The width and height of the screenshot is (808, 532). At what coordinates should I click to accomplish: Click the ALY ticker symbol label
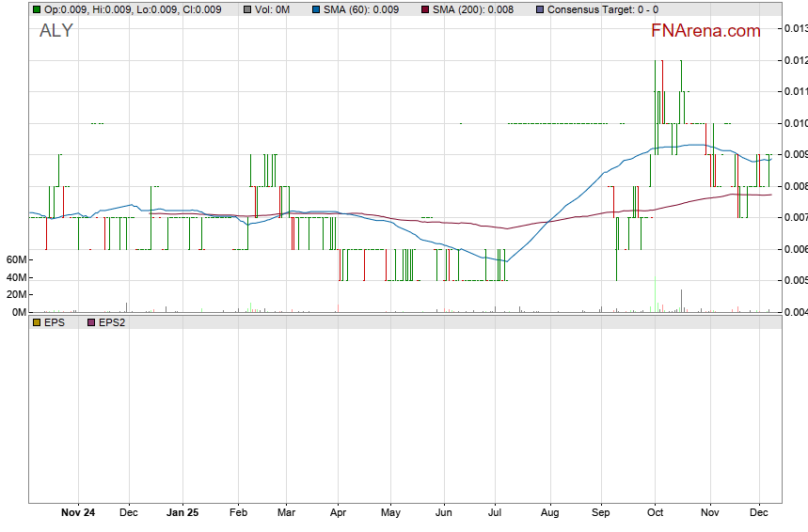[55, 31]
